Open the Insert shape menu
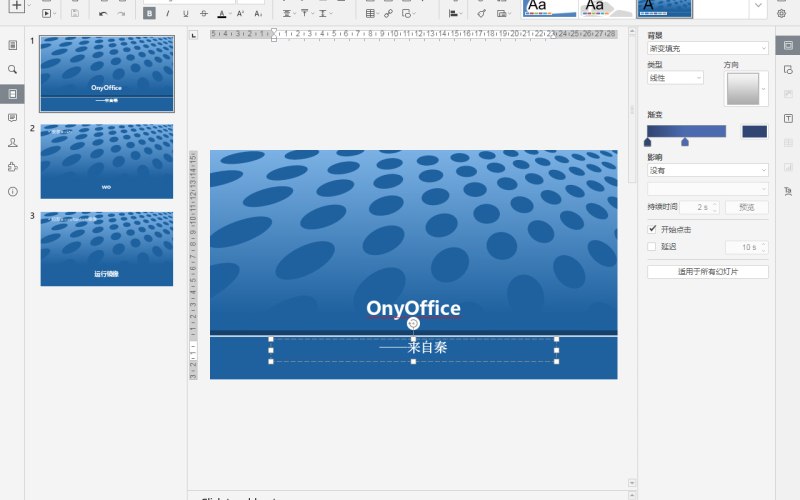This screenshot has width=800, height=500. click(x=408, y=13)
